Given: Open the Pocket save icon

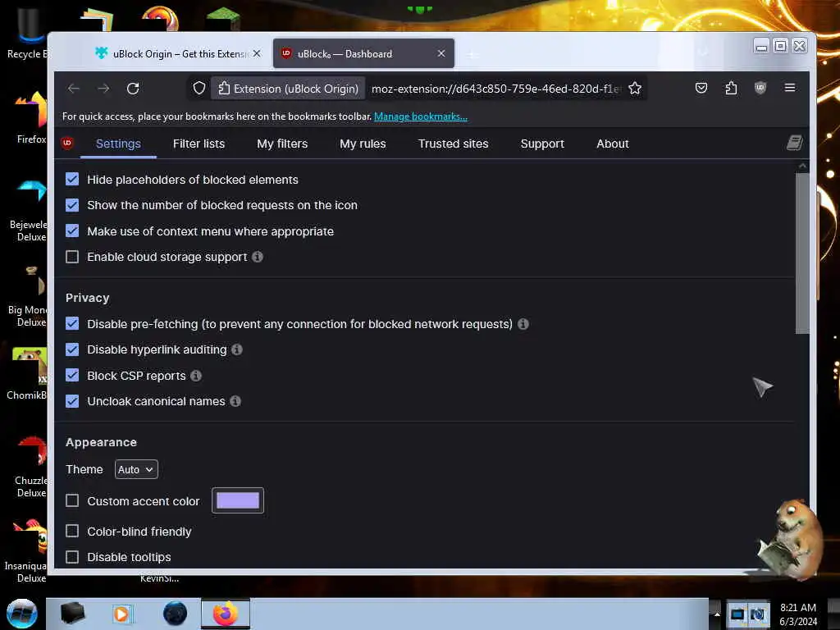Looking at the screenshot, I should pos(701,88).
